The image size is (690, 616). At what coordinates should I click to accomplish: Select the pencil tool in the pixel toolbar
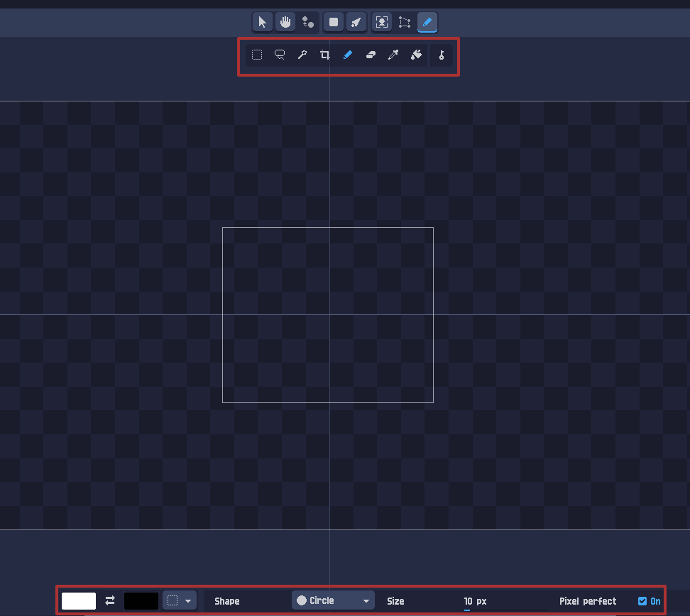[x=348, y=55]
